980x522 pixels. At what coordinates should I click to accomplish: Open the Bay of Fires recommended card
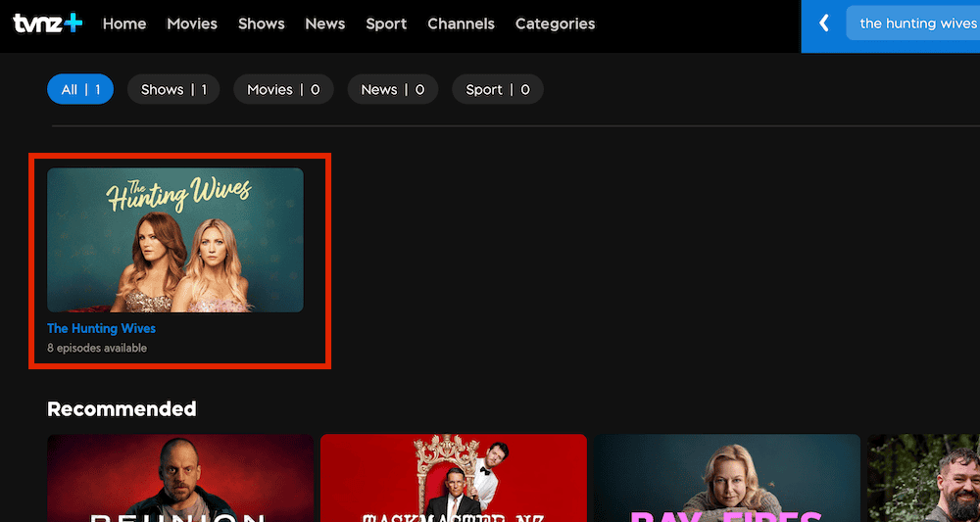[x=727, y=478]
